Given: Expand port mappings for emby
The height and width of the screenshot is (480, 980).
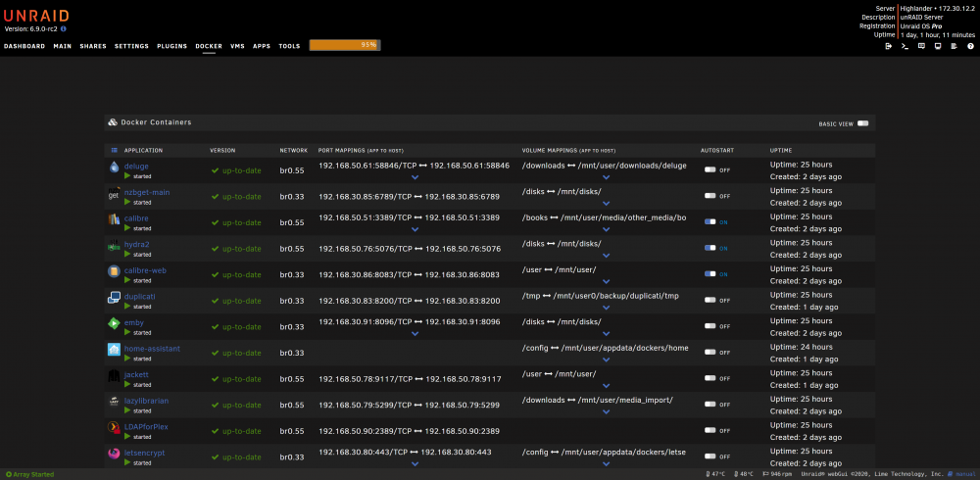Looking at the screenshot, I should point(415,334).
